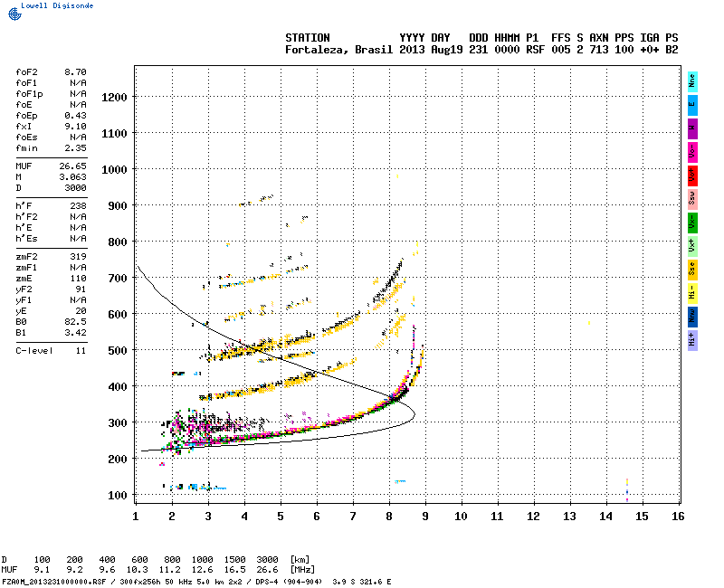
Task: Click the station name Fortaleza, Brasil
Action: tap(338, 50)
